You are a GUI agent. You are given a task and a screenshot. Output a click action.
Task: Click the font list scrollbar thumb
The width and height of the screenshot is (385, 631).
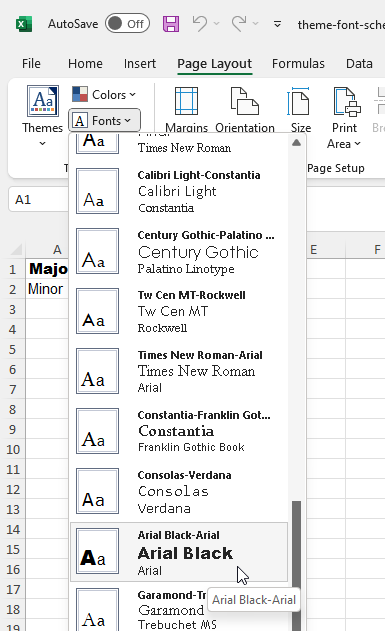(296, 565)
